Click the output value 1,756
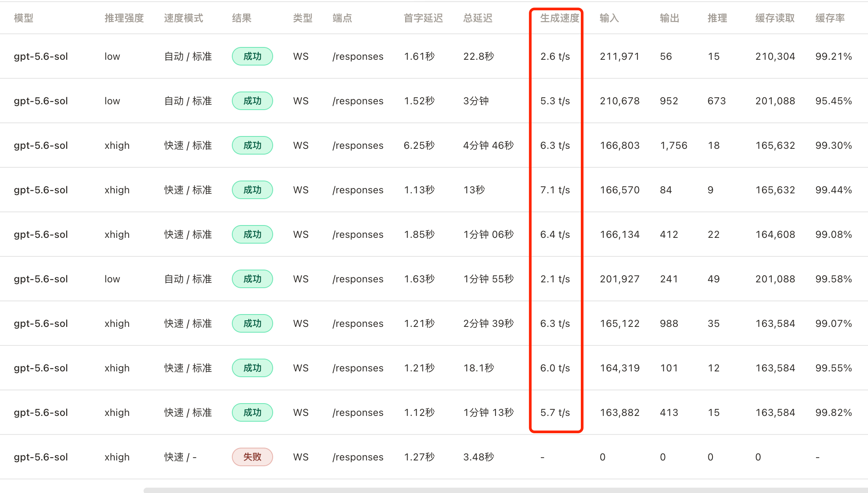The height and width of the screenshot is (493, 868). [674, 146]
